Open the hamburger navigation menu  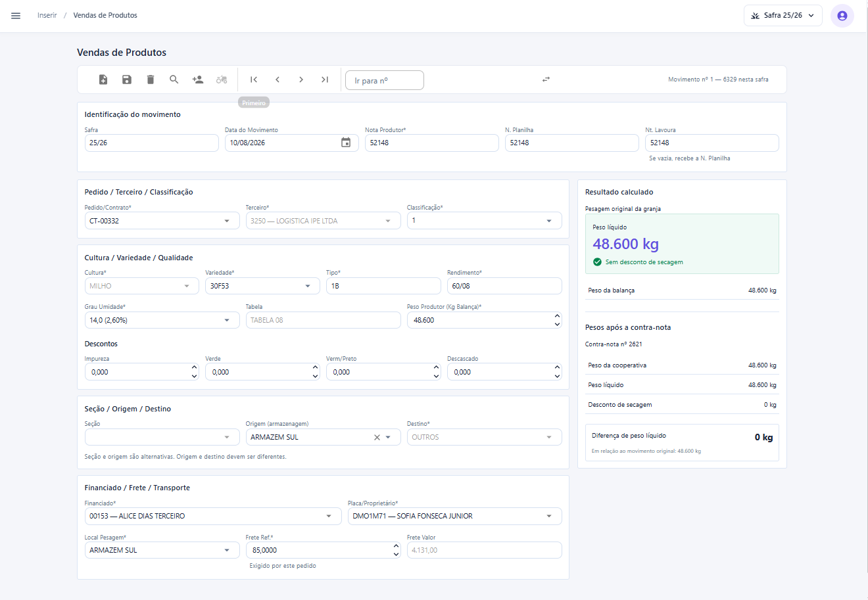point(16,16)
